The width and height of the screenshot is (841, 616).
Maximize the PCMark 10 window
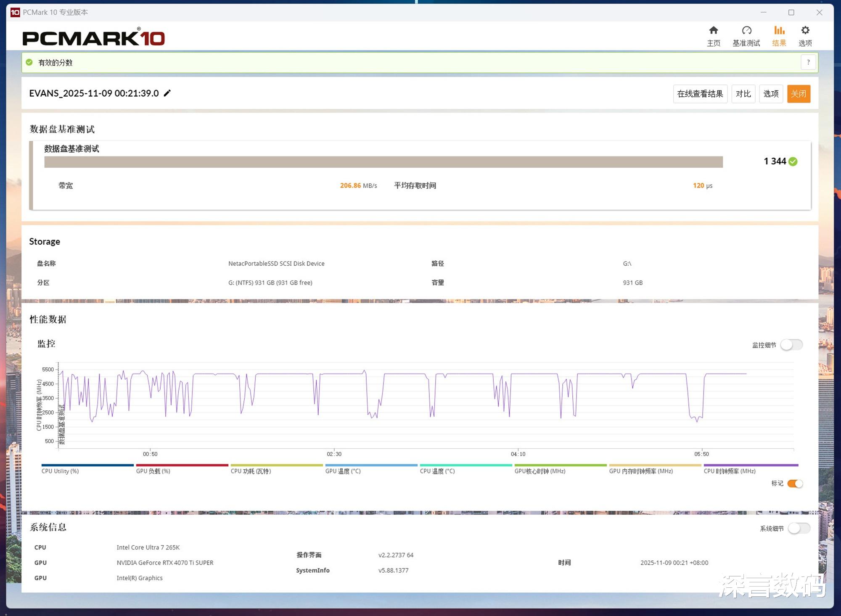[791, 12]
